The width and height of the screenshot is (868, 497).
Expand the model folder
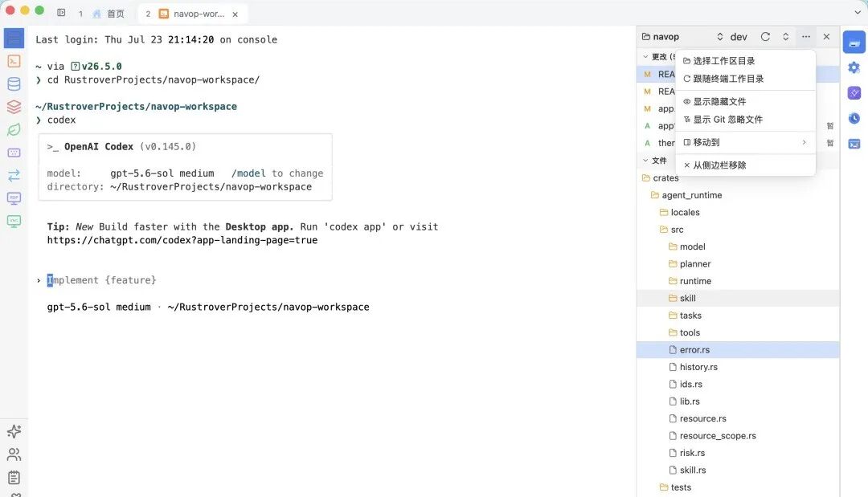click(x=738, y=246)
